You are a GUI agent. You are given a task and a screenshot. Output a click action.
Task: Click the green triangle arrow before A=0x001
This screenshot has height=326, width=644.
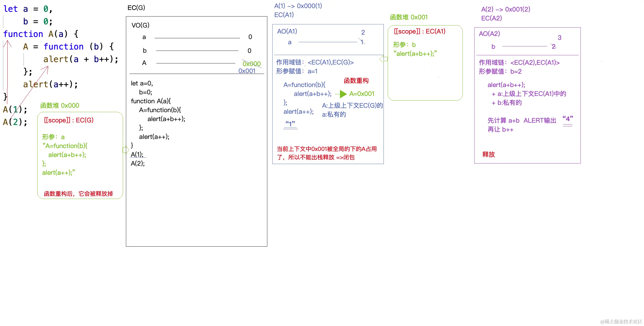[343, 94]
